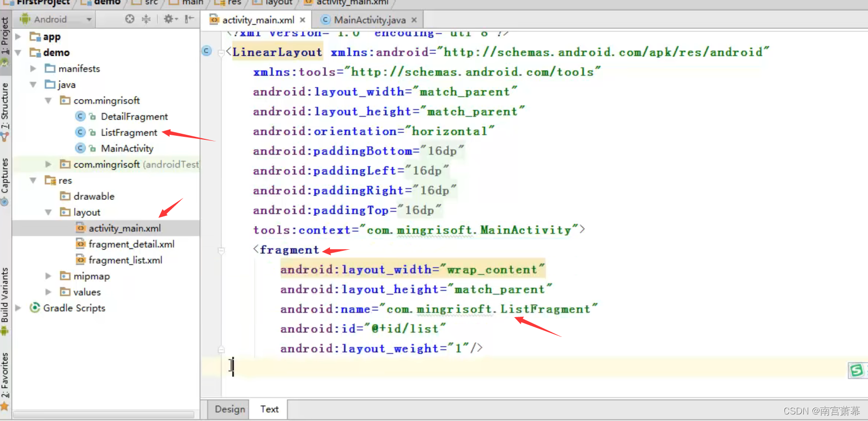Click the Gradle Scripts icon

34,308
